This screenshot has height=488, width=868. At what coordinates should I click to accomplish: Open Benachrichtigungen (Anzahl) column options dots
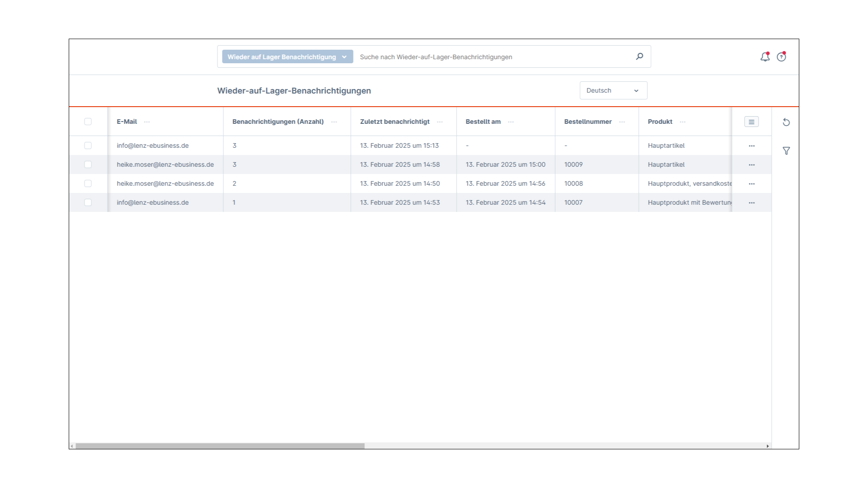334,122
